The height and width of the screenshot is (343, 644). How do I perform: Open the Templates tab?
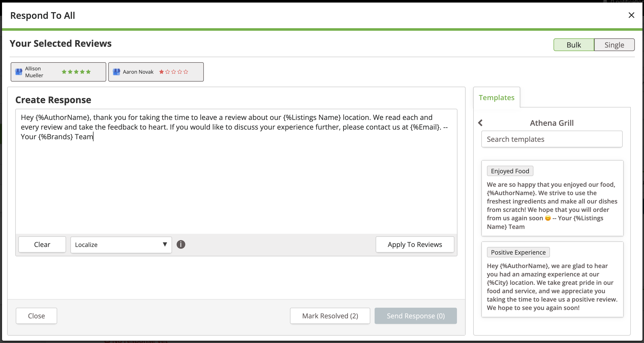click(497, 98)
